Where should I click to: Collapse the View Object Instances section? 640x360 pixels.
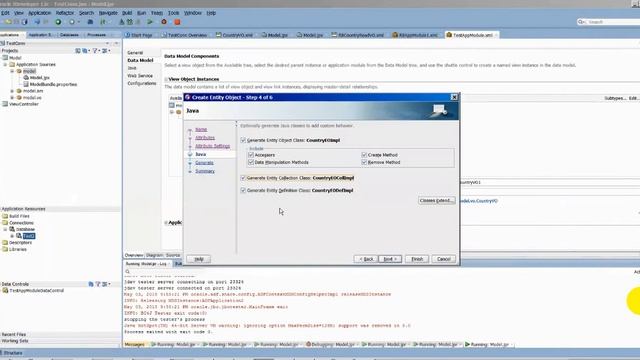coord(166,79)
